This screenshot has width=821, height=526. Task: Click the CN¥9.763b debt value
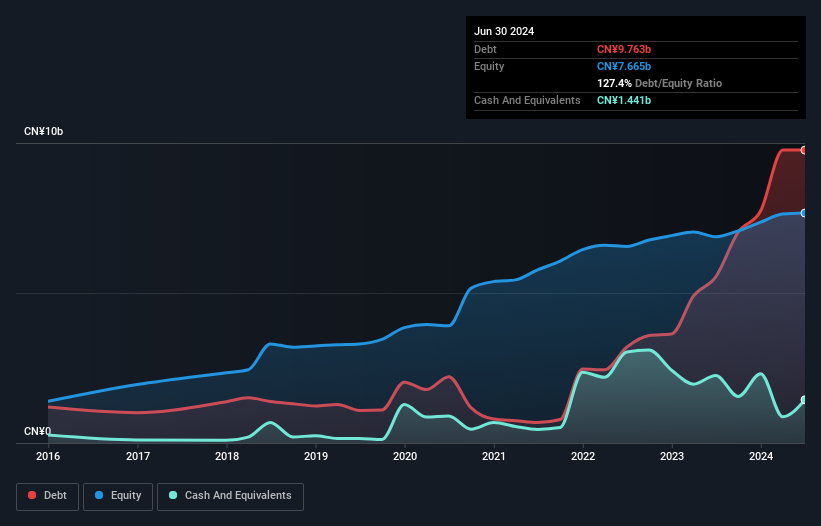(624, 49)
